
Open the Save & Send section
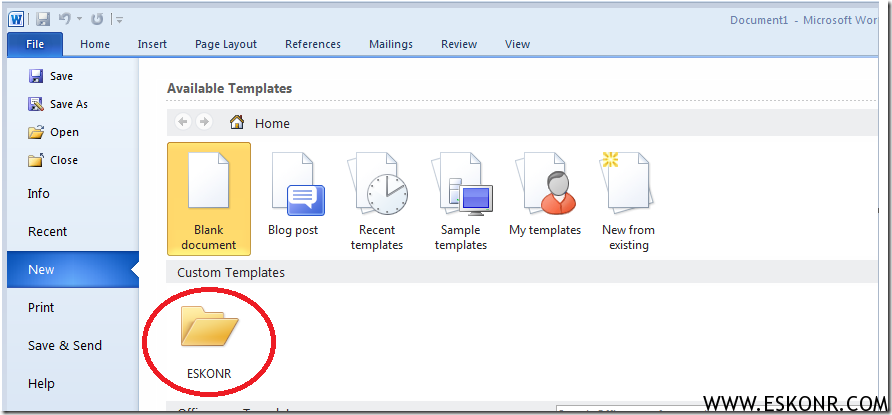point(65,346)
